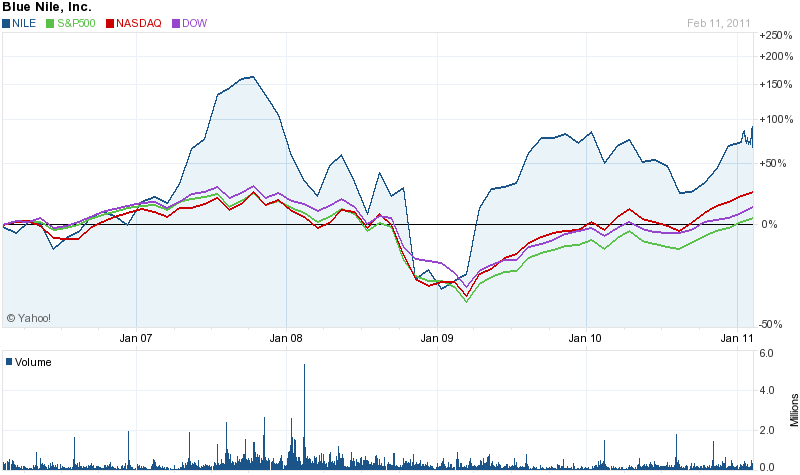The image size is (800, 475).
Task: Select the NASDAQ legend label
Action: [139, 23]
